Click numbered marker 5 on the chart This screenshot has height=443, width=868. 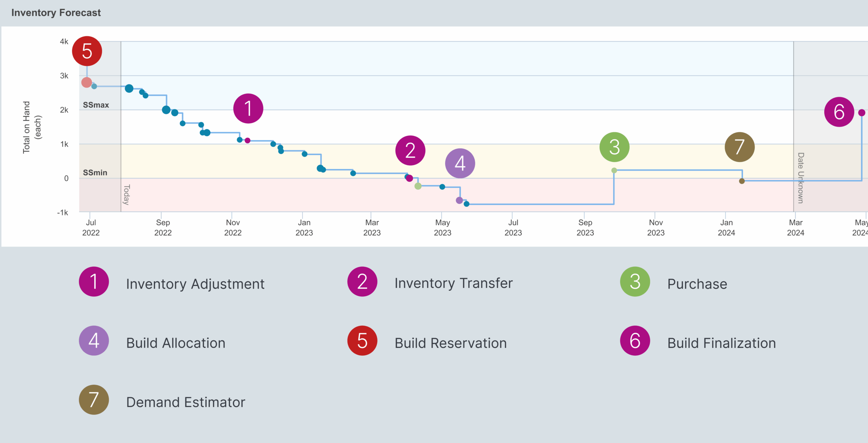coord(87,51)
